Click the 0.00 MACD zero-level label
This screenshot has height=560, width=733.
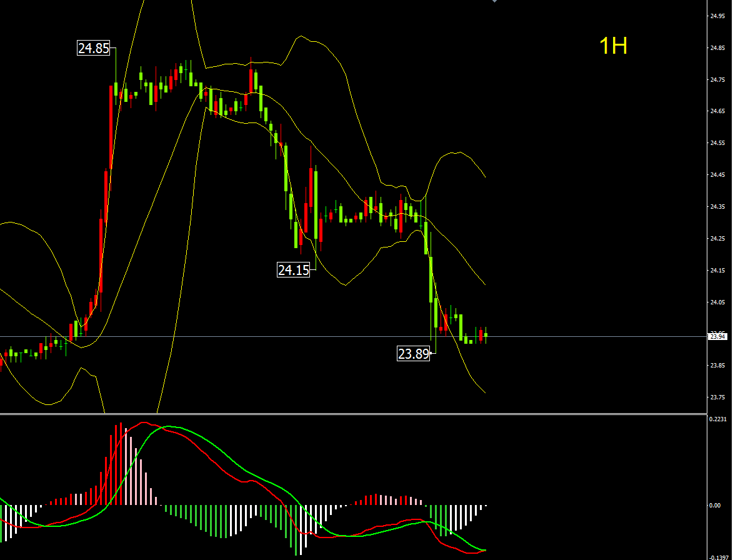[x=715, y=505]
